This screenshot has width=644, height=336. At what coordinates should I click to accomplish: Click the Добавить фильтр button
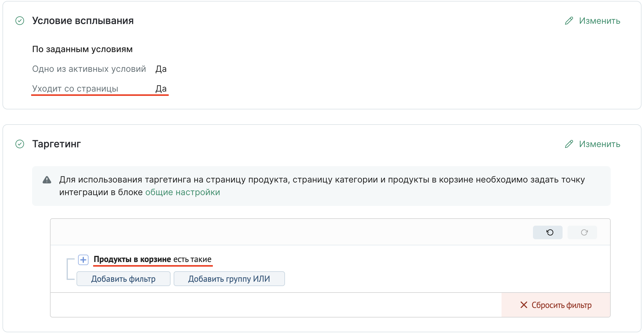click(123, 279)
